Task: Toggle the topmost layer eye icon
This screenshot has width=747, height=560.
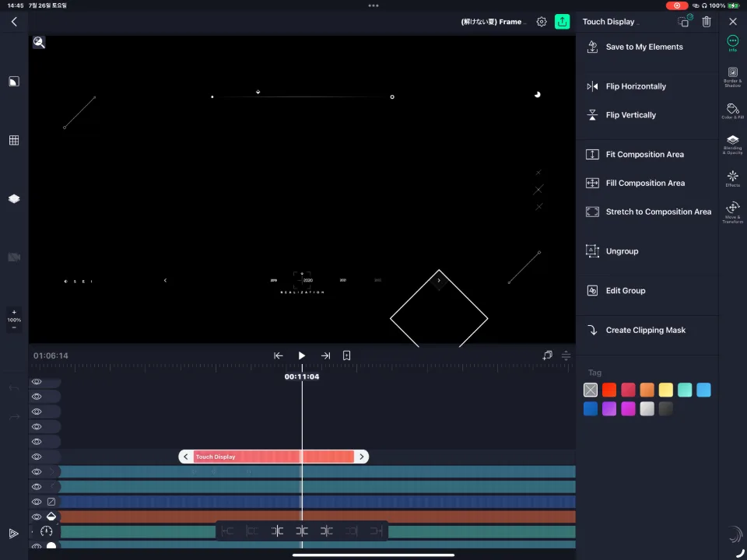Action: (37, 382)
